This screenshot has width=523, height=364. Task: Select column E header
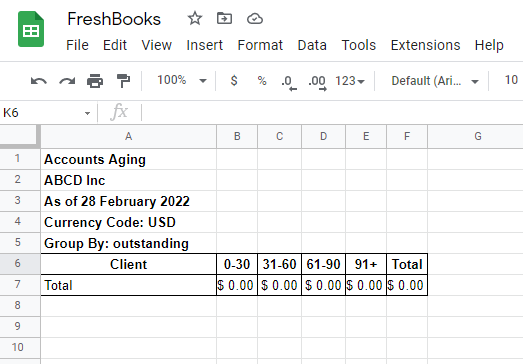pos(366,136)
